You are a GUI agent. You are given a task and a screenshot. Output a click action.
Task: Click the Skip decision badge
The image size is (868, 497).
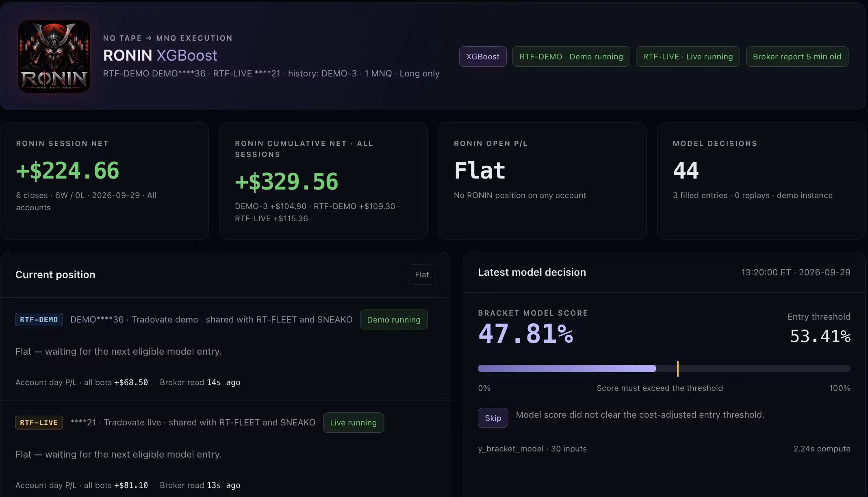[493, 418]
